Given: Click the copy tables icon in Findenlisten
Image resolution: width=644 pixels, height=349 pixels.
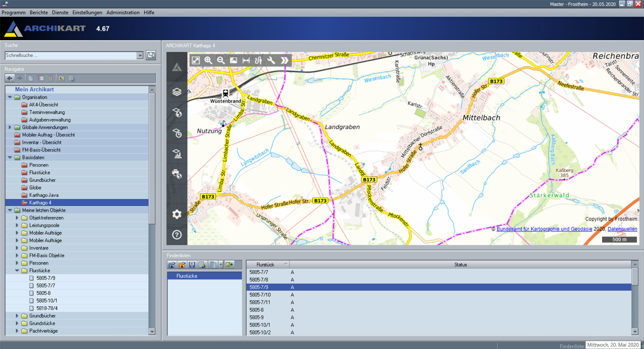Looking at the screenshot, I should click(213, 265).
